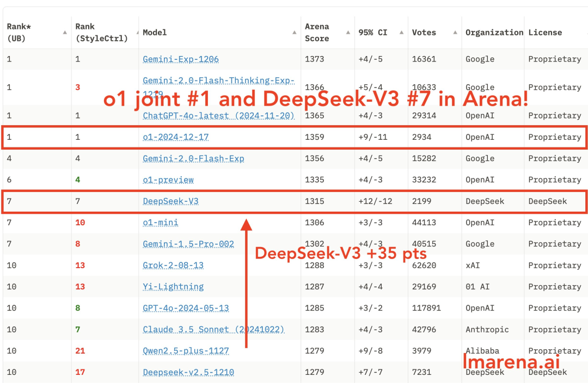
Task: Sort by Model column arrow
Action: pos(295,33)
